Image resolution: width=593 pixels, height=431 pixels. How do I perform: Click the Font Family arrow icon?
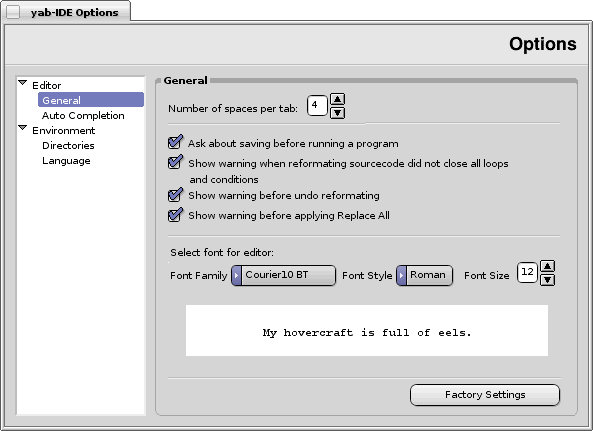coord(236,275)
